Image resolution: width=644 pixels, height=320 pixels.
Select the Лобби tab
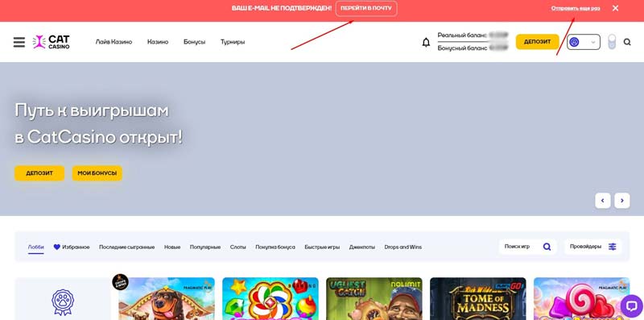(x=35, y=247)
